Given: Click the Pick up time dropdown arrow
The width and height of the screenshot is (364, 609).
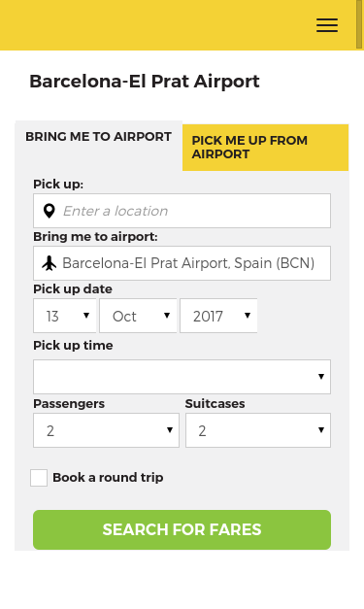Looking at the screenshot, I should tap(321, 376).
